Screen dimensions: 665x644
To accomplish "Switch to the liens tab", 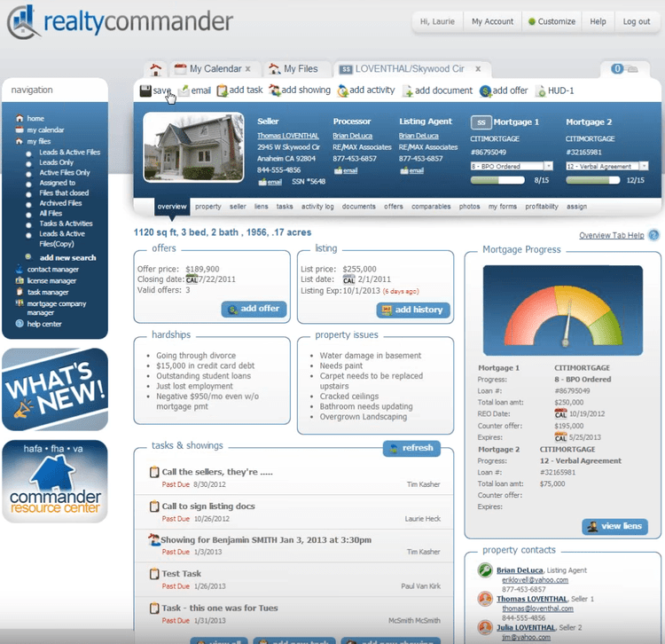I will point(262,207).
